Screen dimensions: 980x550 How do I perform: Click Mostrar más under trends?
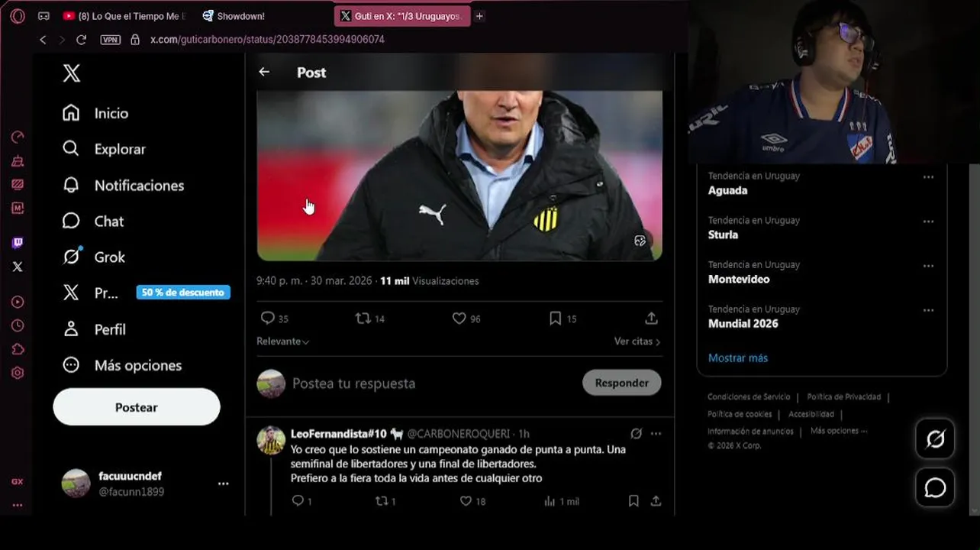[738, 358]
